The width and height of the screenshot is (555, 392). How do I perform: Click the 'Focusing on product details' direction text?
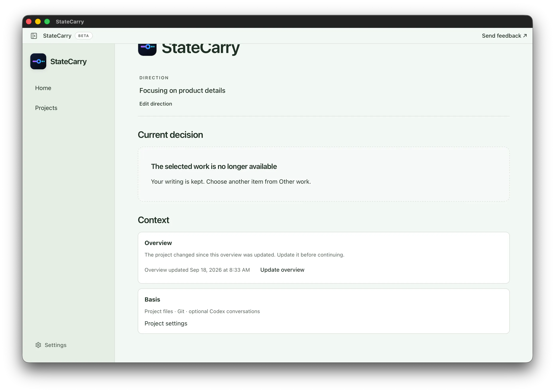point(182,91)
